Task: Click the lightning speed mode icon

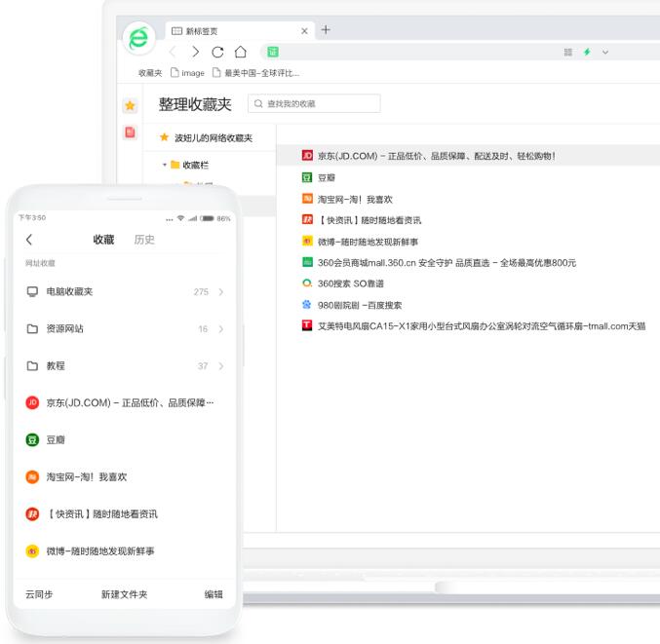Action: tap(587, 53)
